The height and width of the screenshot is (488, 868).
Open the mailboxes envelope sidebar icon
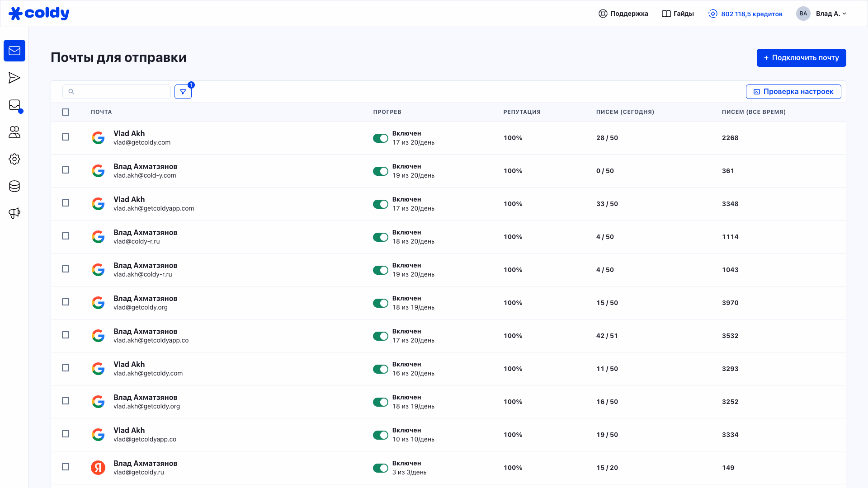pos(14,51)
